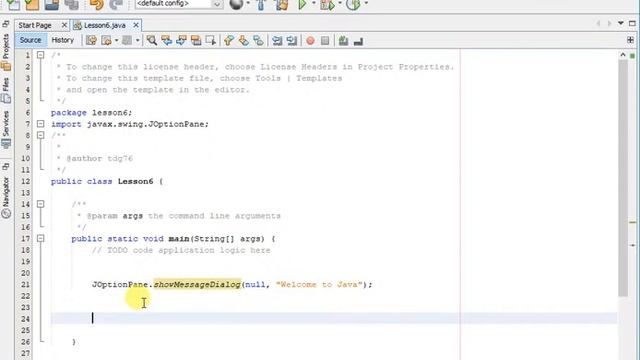640x360 pixels.
Task: Switch to the Start Page tab
Action: pos(35,25)
